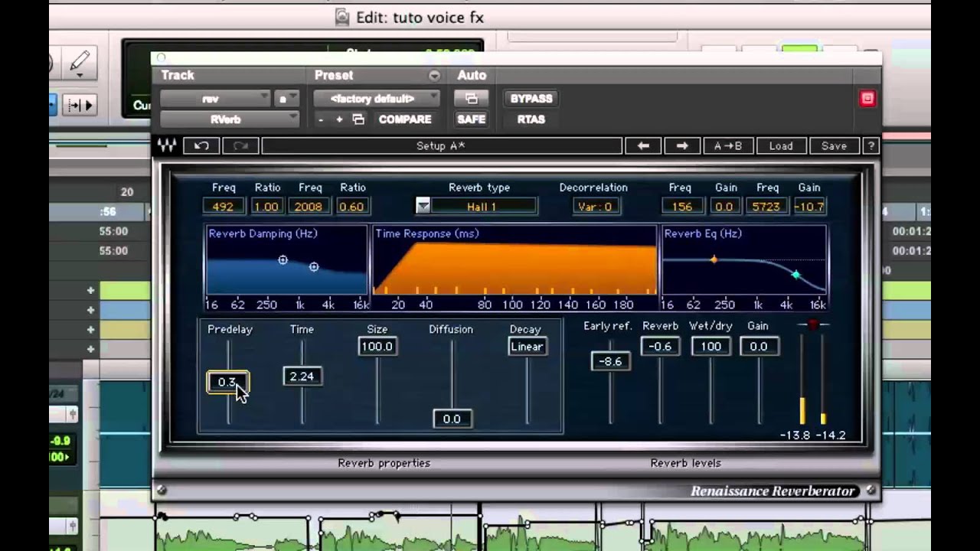Open Waves help with the question mark button
Screen dimensions: 980x551
click(870, 145)
